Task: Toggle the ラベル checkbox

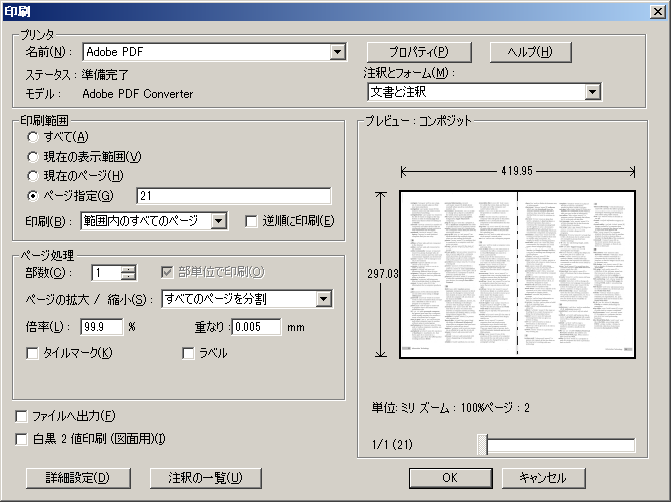Action: tap(188, 353)
